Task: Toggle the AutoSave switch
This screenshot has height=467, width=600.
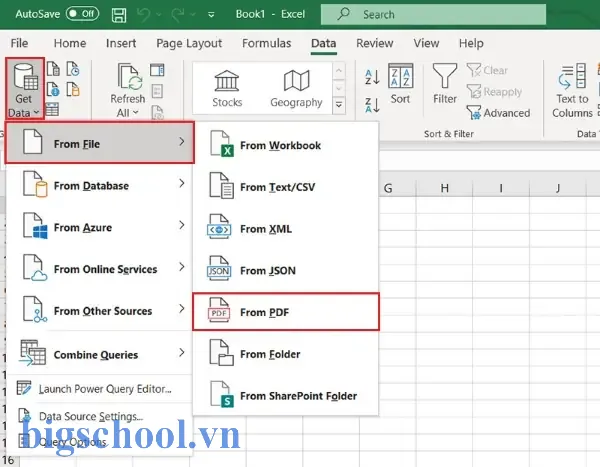Action: (x=82, y=14)
